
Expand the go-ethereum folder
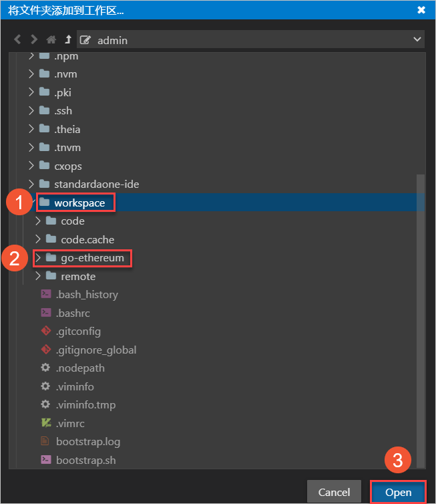pos(37,258)
